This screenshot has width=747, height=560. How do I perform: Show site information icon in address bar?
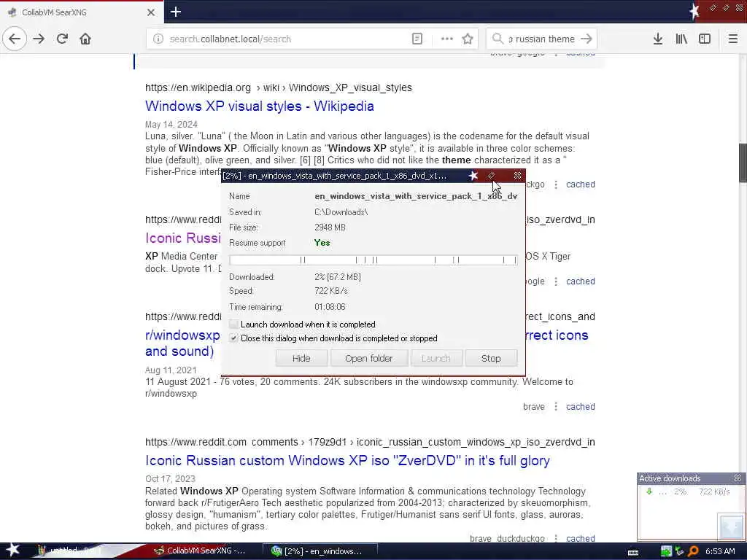(158, 39)
